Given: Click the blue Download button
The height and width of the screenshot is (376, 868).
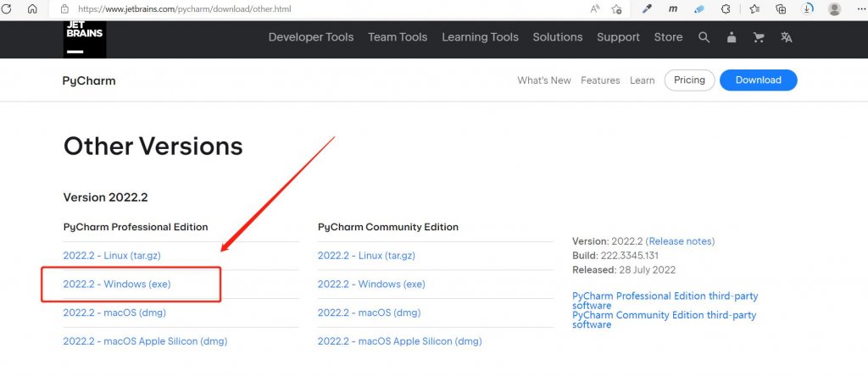Looking at the screenshot, I should 759,80.
